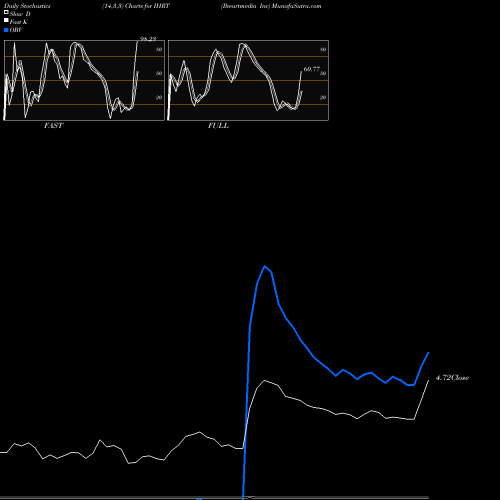The width and height of the screenshot is (500, 500).
Task: Click the 69.77 value on FULL chart
Action: pyautogui.click(x=312, y=69)
